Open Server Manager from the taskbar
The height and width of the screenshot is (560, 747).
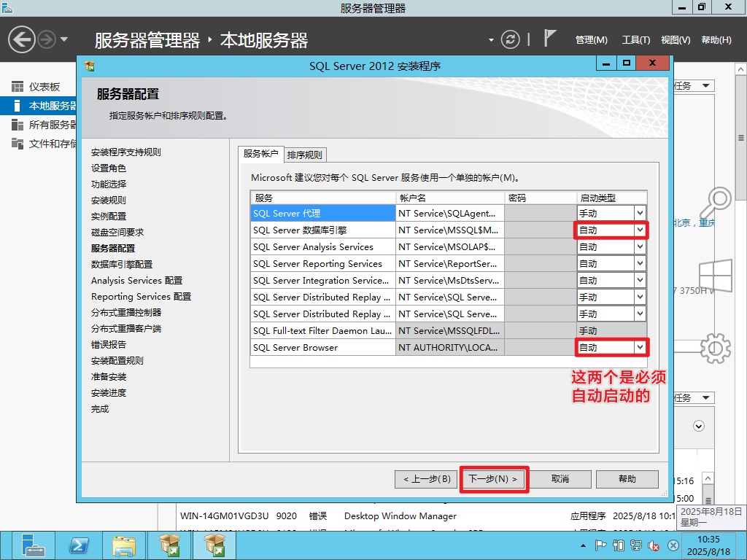(34, 545)
